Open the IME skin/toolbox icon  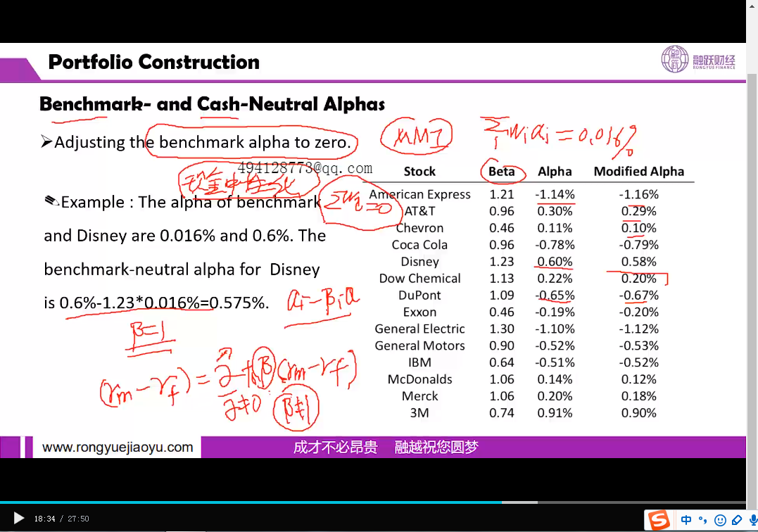tap(737, 520)
